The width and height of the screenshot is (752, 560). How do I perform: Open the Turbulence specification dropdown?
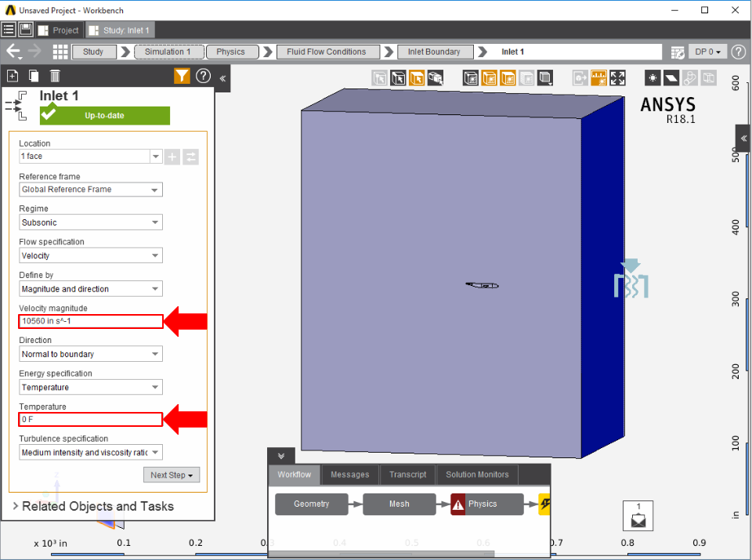tap(91, 453)
